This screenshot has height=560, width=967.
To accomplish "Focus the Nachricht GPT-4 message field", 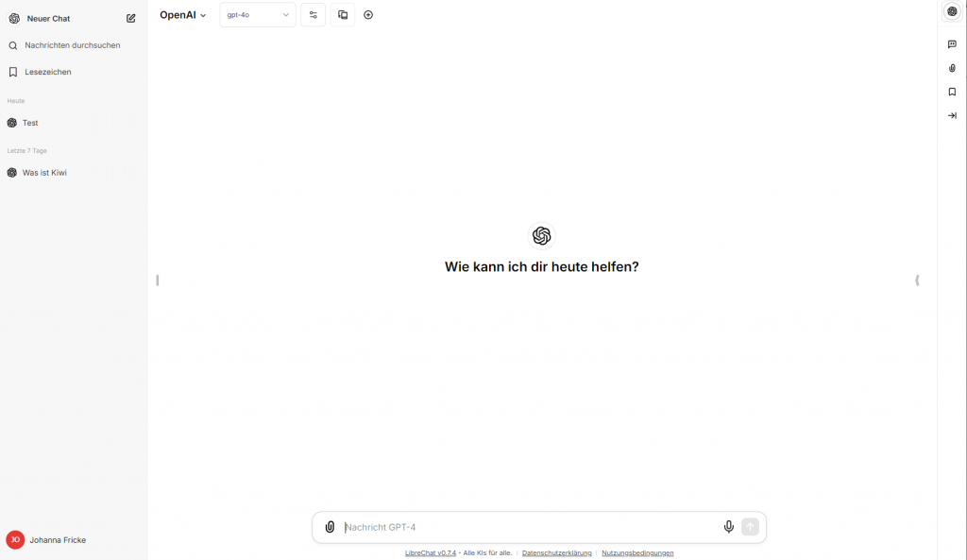I will 531,527.
